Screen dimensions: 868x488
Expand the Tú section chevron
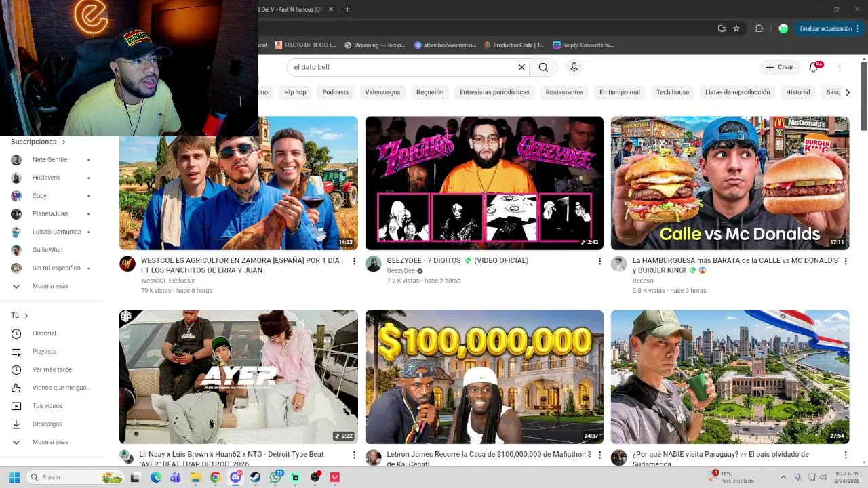click(x=26, y=316)
